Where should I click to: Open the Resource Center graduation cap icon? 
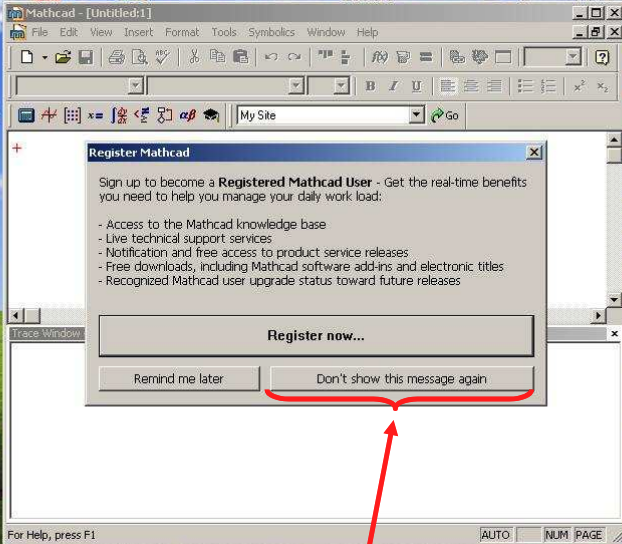click(211, 116)
